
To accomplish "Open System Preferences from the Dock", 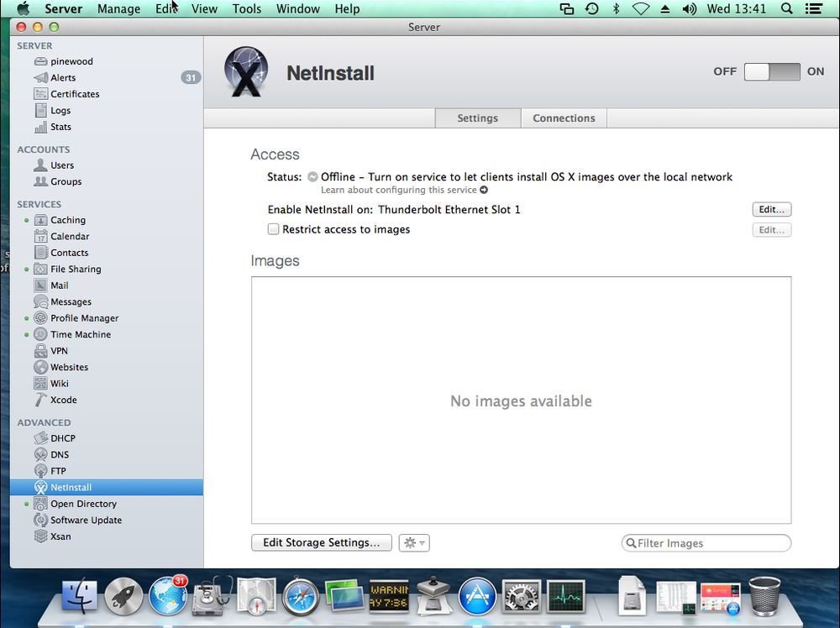I will [522, 596].
